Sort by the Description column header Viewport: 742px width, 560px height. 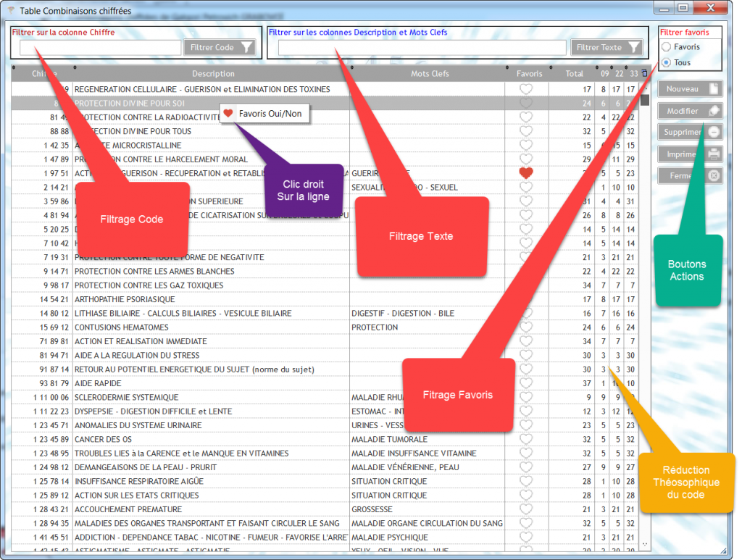[x=213, y=74]
